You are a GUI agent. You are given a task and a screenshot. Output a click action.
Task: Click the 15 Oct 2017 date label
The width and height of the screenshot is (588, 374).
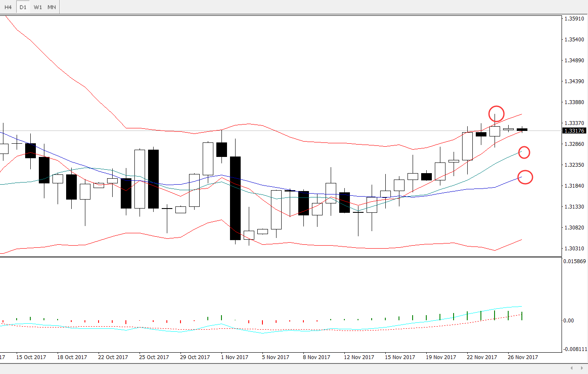[31, 357]
